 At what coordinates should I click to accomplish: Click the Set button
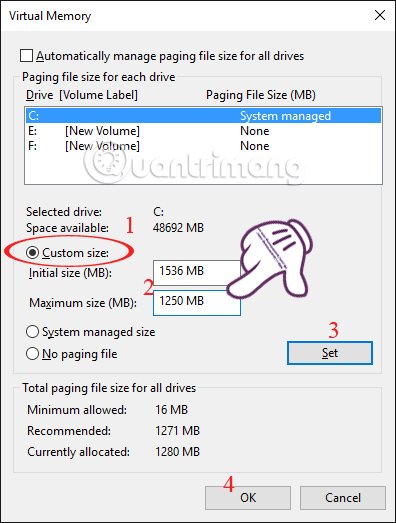[x=330, y=353]
